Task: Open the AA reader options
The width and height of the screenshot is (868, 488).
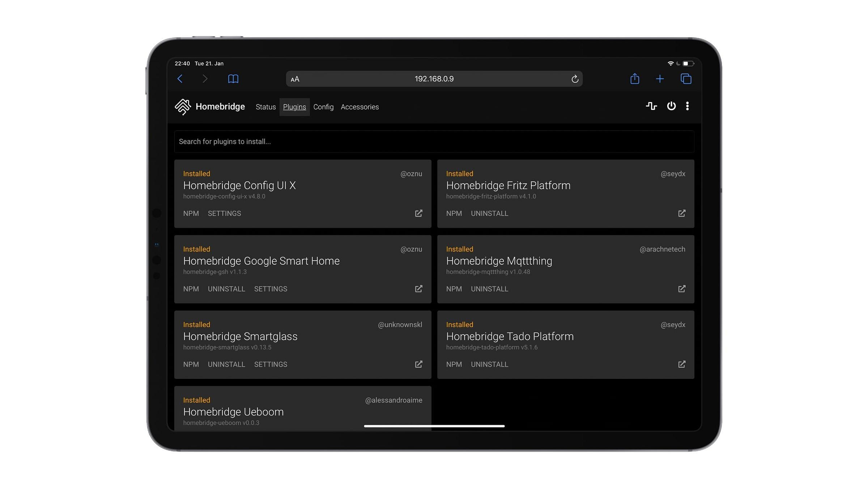Action: pos(295,79)
